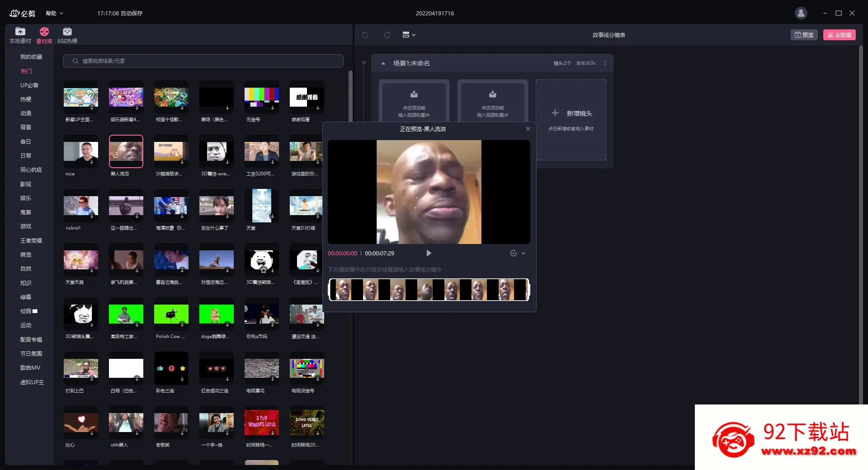Click the 必剪 app logo
Image resolution: width=868 pixels, height=470 pixels.
point(22,14)
